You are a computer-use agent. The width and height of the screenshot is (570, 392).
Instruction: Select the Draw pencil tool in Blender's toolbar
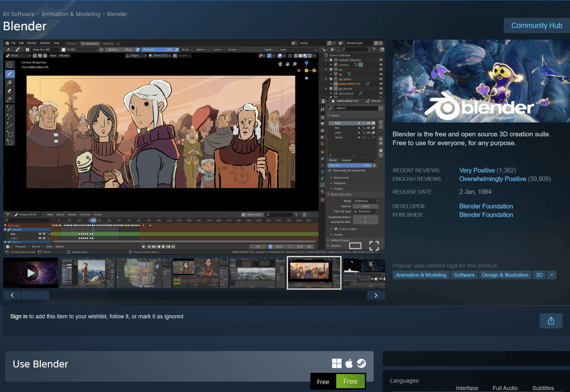(9, 74)
